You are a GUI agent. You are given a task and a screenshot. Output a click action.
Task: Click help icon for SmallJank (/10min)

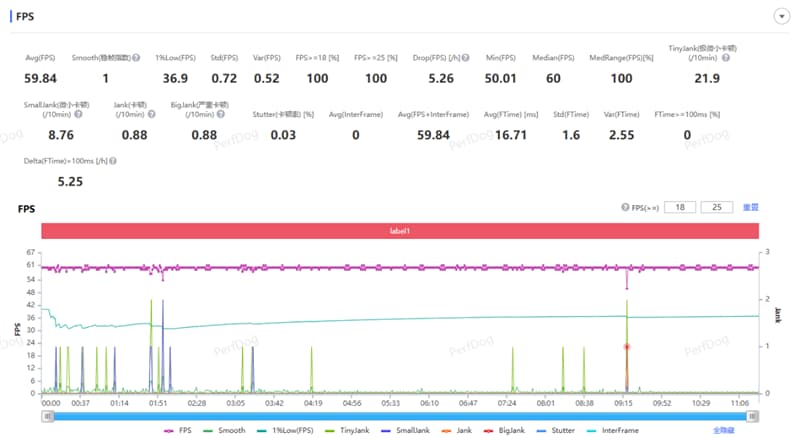[x=78, y=114]
